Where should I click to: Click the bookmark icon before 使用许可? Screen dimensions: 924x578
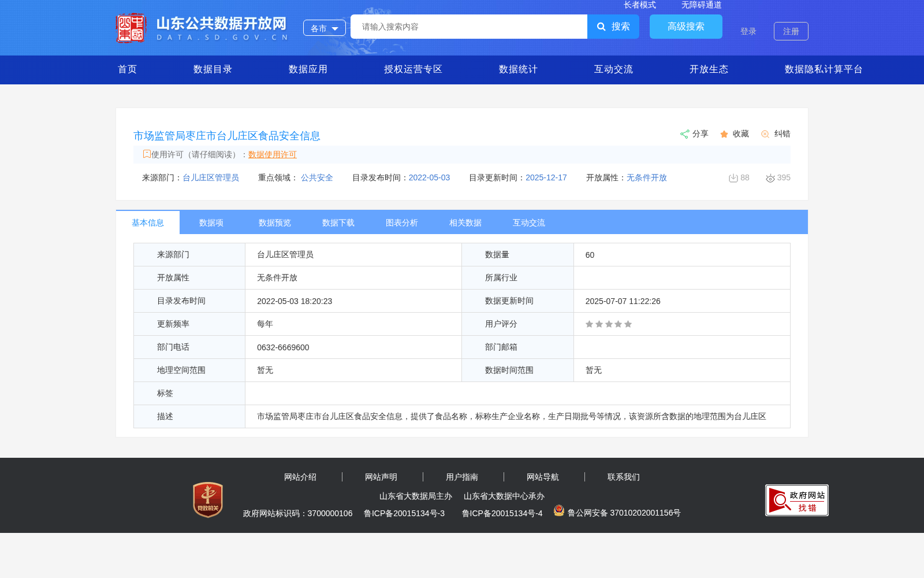(x=147, y=154)
